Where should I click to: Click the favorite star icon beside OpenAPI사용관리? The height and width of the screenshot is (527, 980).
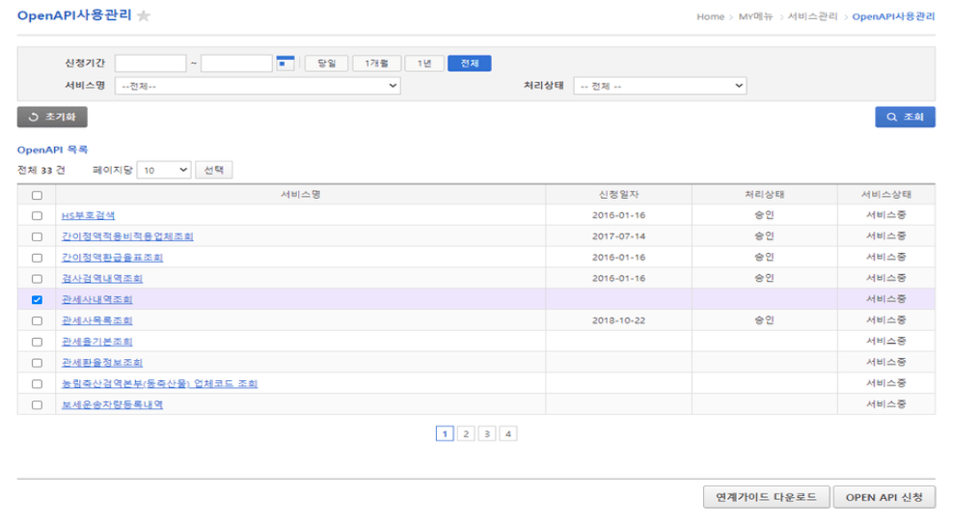point(145,16)
